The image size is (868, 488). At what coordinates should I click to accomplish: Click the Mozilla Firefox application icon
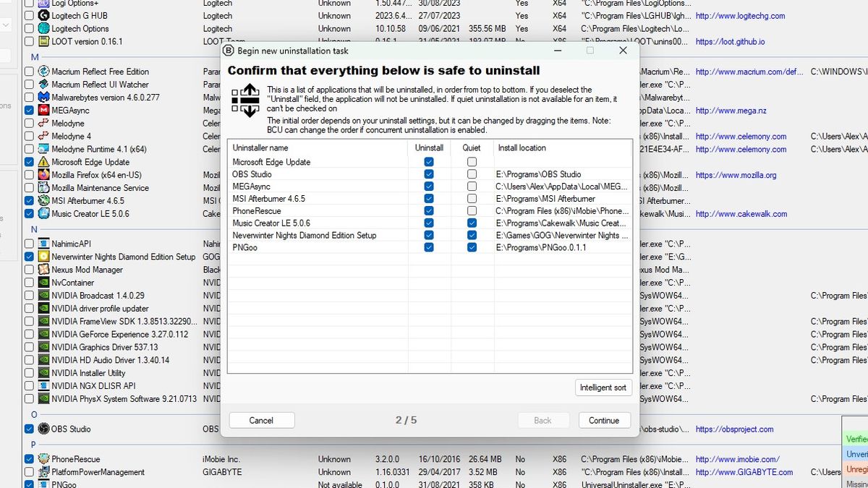[42, 175]
